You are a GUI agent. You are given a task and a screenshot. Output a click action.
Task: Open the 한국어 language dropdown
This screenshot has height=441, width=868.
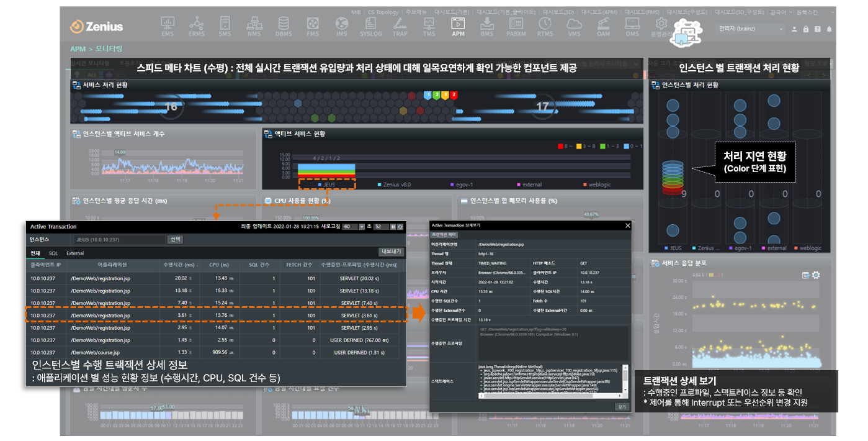[780, 11]
